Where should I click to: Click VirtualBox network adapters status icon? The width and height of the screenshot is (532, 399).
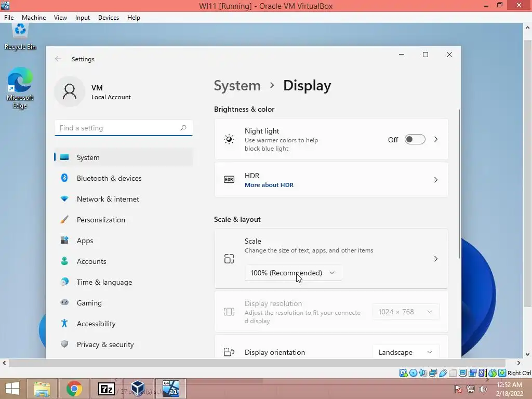433,373
